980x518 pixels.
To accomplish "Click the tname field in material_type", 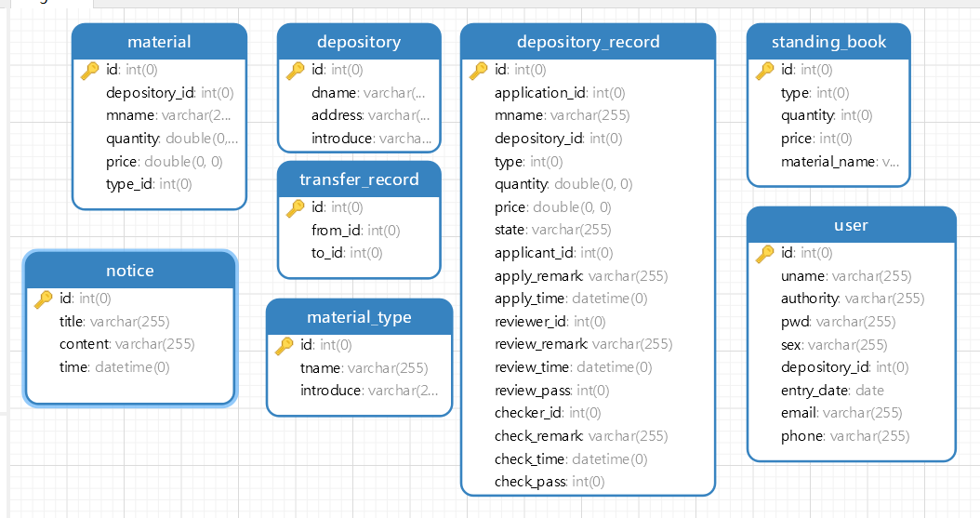I will (364, 368).
